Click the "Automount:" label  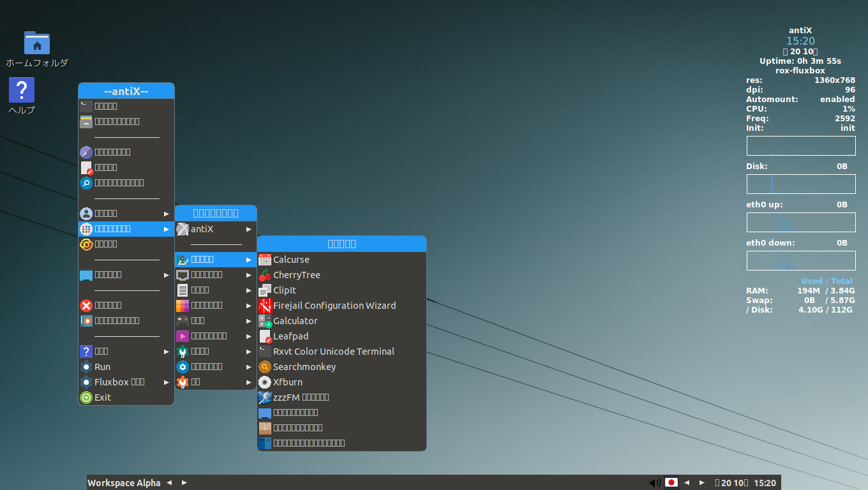pyautogui.click(x=772, y=100)
